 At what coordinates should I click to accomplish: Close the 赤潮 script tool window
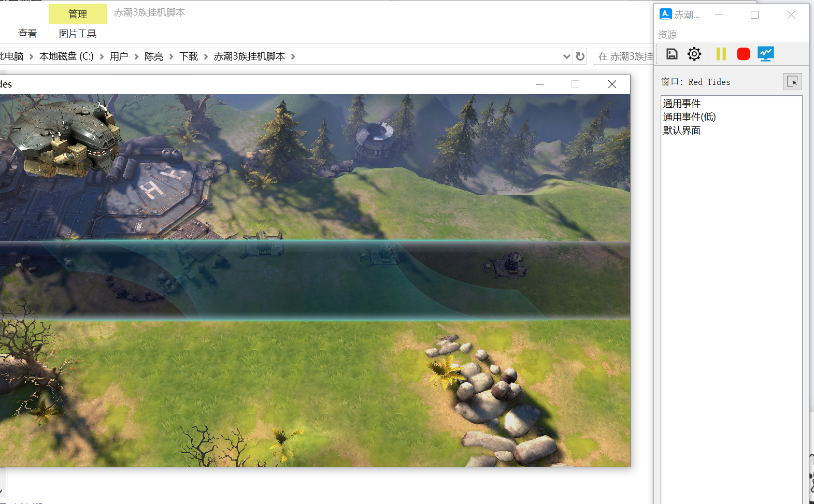pyautogui.click(x=791, y=15)
